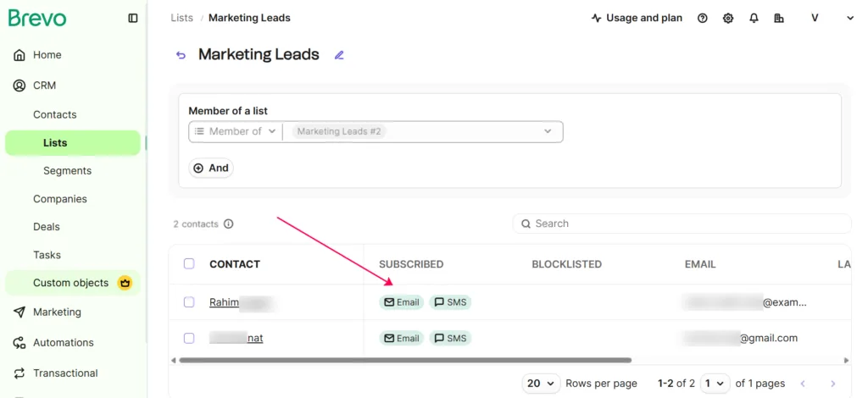Open the Member of condition dropdown
This screenshot has width=868, height=398.
[x=236, y=131]
